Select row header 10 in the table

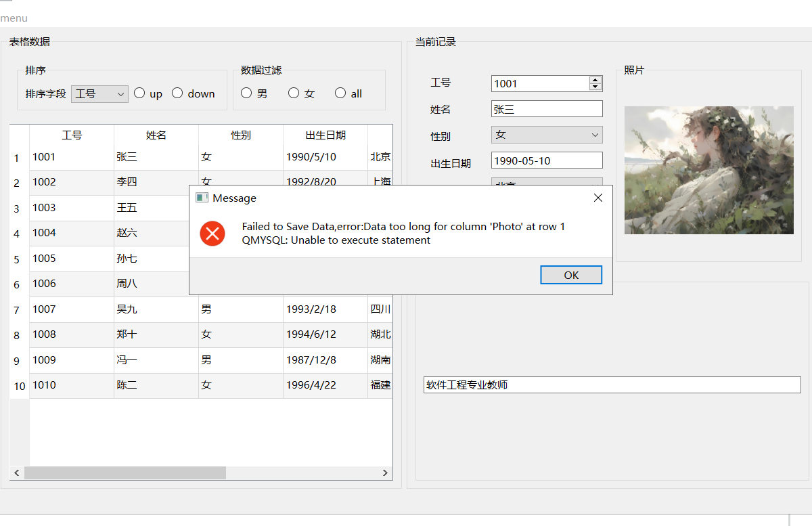click(x=20, y=386)
